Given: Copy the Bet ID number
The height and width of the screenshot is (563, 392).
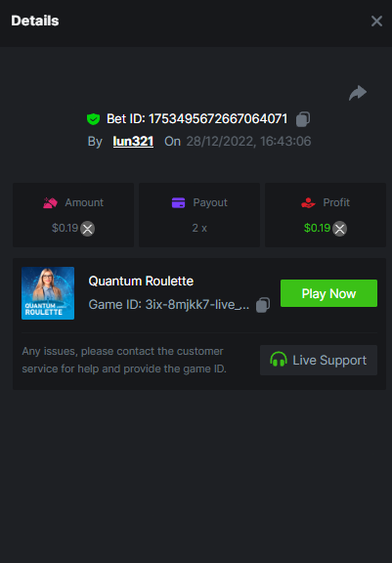Looking at the screenshot, I should coord(303,119).
